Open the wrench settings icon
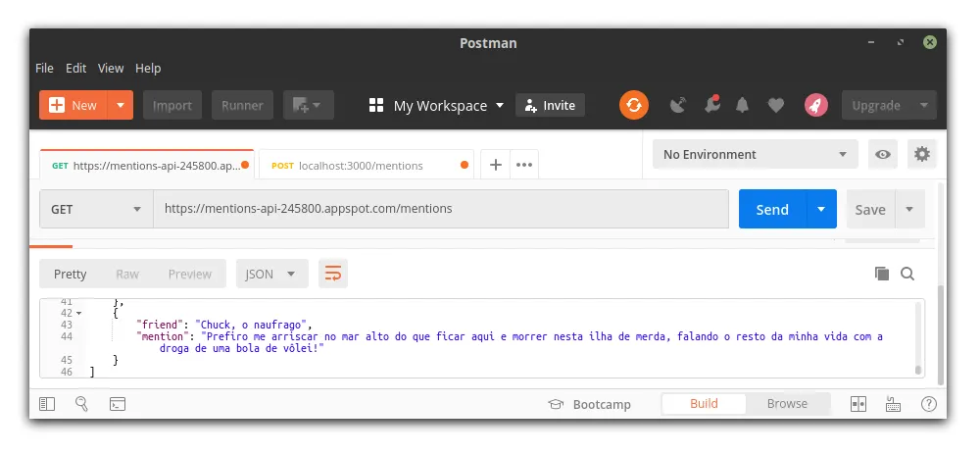The height and width of the screenshot is (454, 980). (711, 105)
